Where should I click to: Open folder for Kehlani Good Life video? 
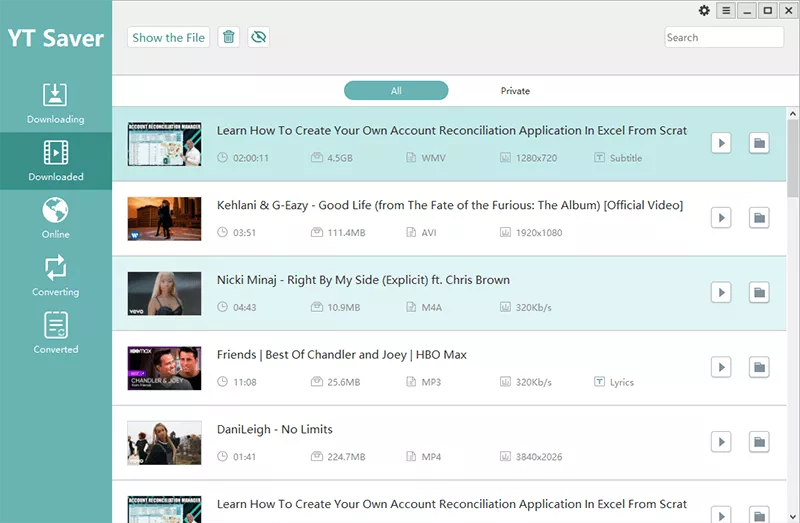759,218
